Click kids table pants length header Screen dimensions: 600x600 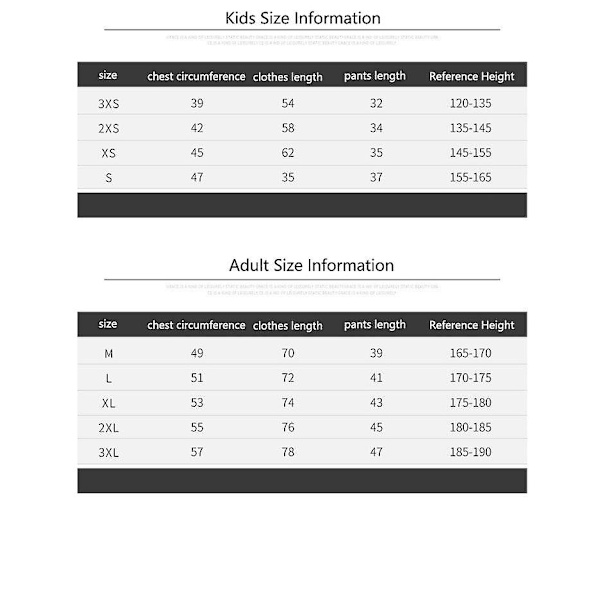point(375,76)
